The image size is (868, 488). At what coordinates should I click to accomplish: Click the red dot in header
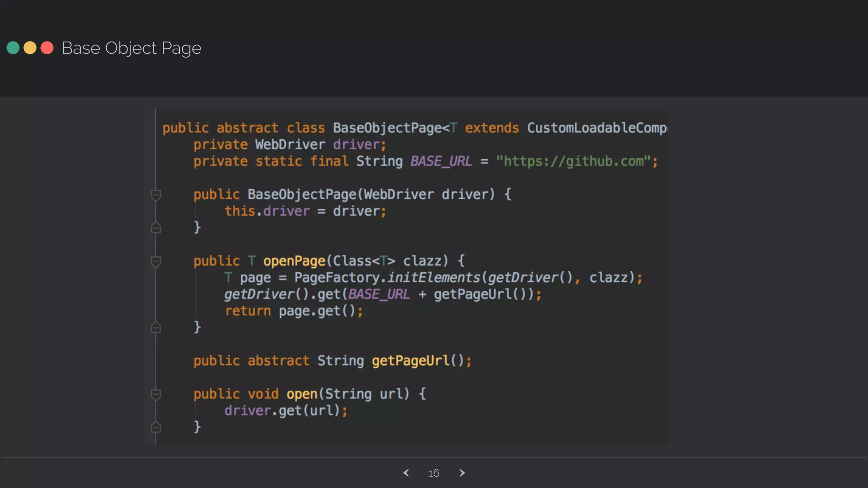click(47, 48)
